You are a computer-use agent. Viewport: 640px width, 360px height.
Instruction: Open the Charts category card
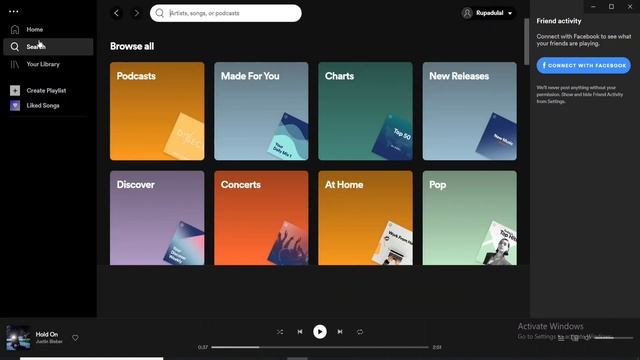click(x=365, y=111)
